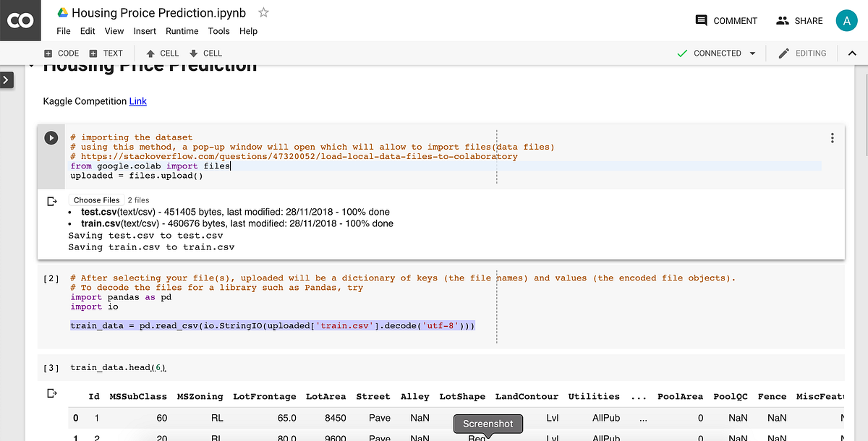
Task: Open the Colab home via CO logo
Action: tap(20, 20)
